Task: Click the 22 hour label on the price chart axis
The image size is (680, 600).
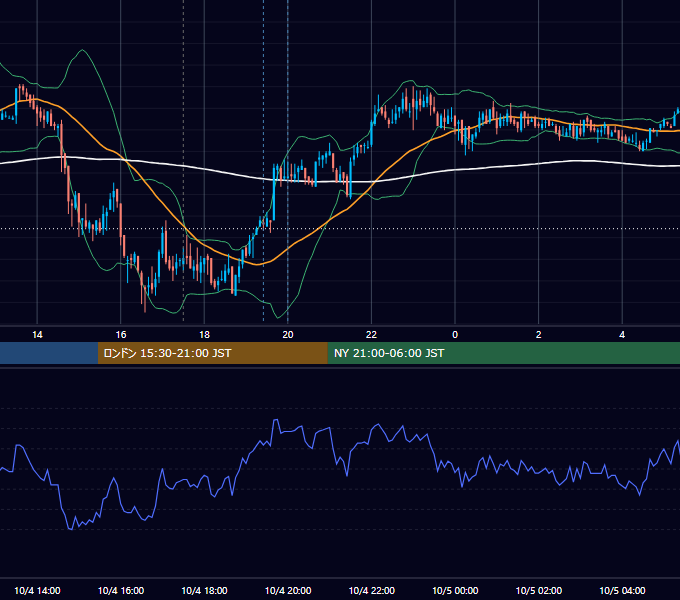Action: pos(371,335)
